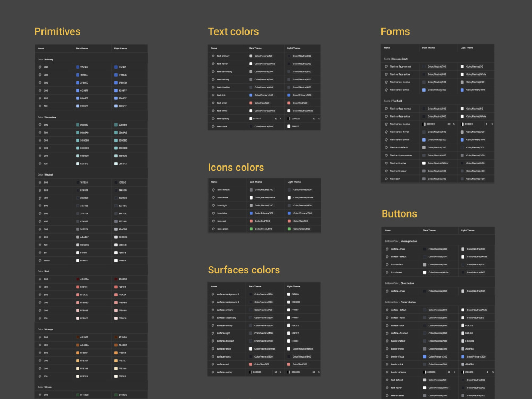Click the surface-overlay Light Theme opacity value
The height and width of the screenshot is (399, 532).
314,372
